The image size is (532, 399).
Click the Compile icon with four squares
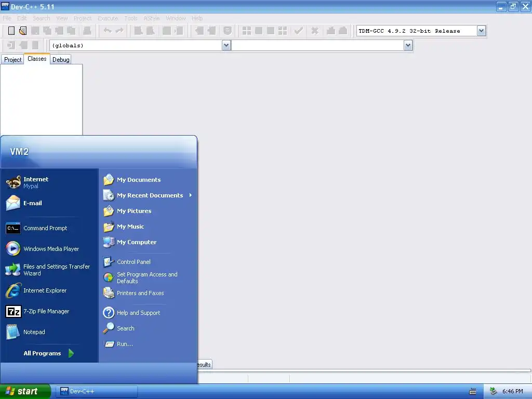pyautogui.click(x=247, y=31)
